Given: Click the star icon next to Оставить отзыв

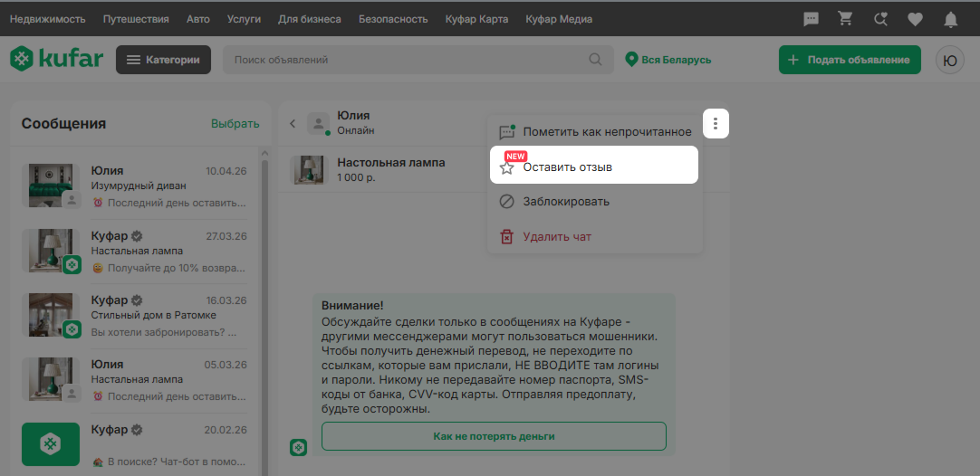Looking at the screenshot, I should (x=507, y=167).
